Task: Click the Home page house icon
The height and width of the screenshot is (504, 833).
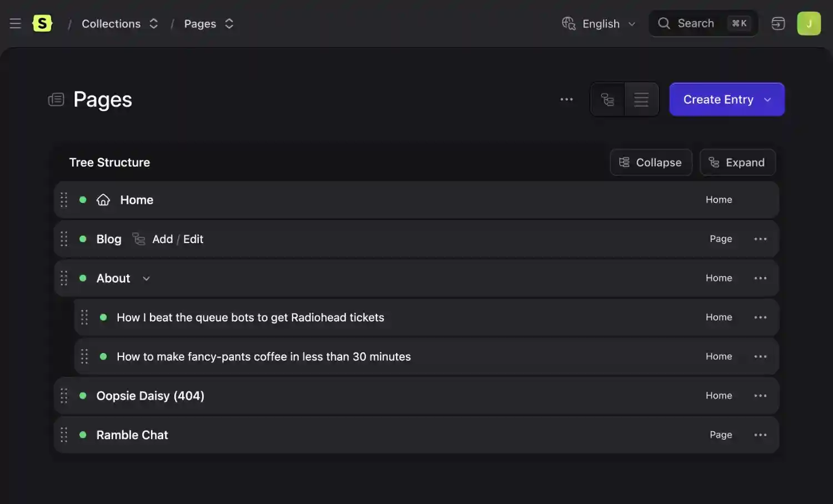Action: coord(103,200)
